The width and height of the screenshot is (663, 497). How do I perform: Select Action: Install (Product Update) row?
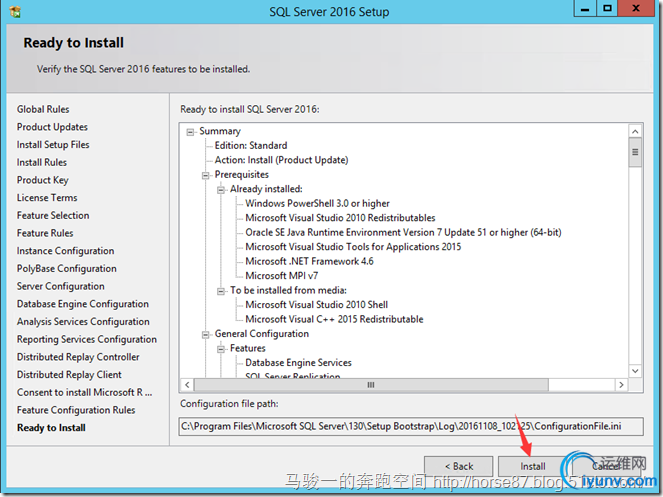coord(282,160)
